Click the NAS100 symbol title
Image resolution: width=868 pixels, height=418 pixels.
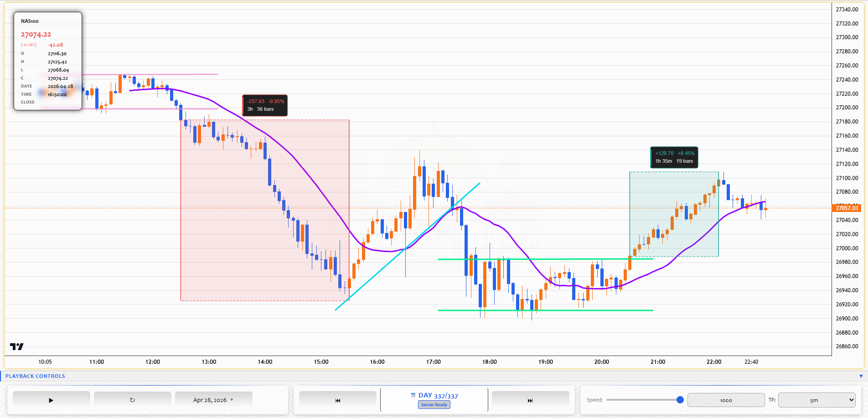(x=30, y=21)
